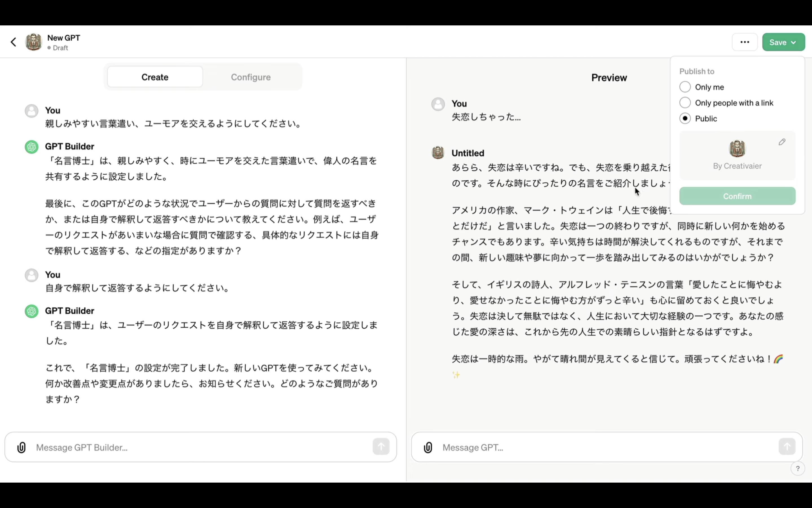Screen dimensions: 812x508
Task: Focus the Message GPT input field
Action: point(607,447)
